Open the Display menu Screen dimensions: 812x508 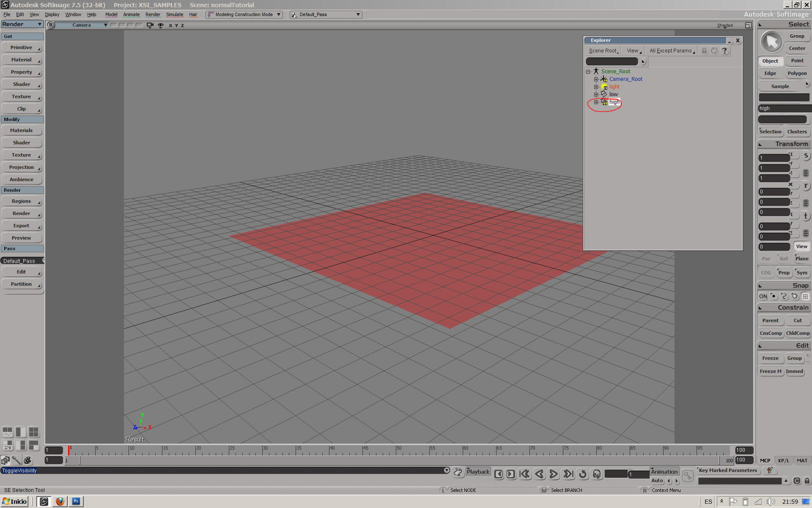pos(52,14)
